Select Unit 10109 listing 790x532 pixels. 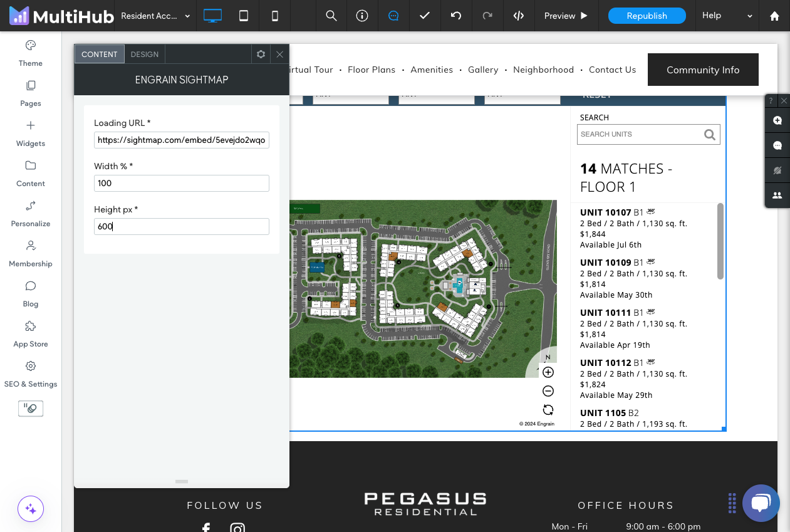point(644,278)
